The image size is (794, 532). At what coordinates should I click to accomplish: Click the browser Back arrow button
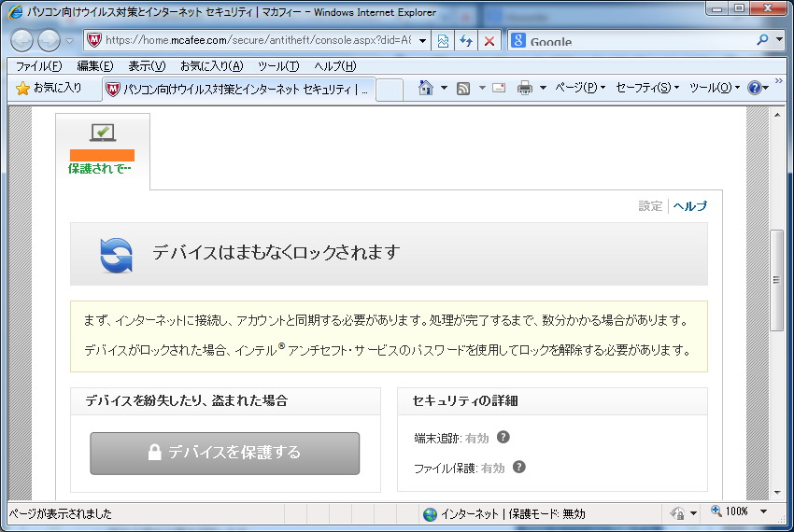(22, 40)
